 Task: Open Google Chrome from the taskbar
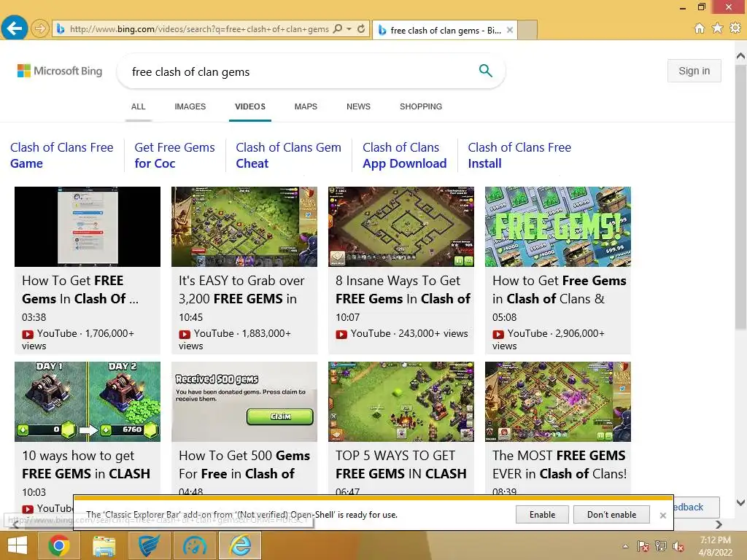coord(58,545)
